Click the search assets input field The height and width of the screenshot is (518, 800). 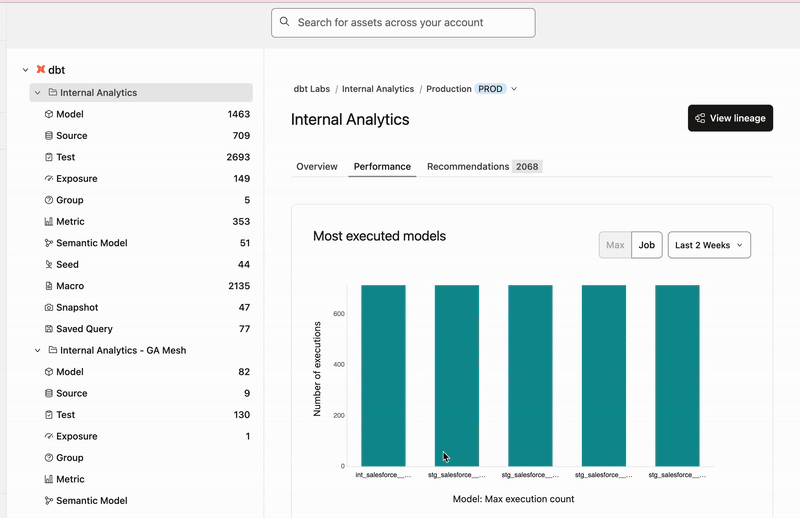pyautogui.click(x=403, y=23)
